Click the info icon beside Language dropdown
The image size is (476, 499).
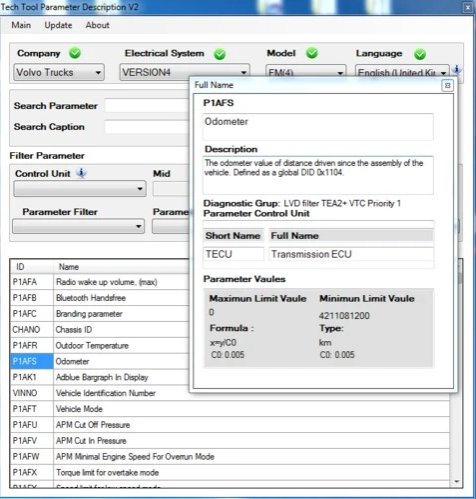coord(457,70)
